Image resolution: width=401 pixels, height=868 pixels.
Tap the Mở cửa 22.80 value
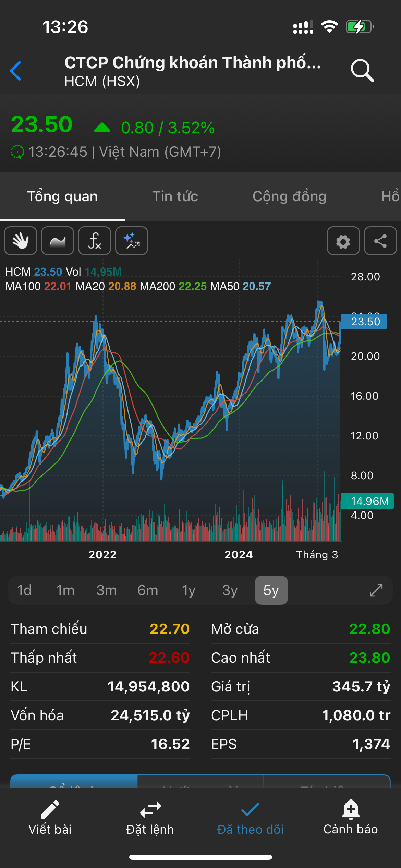(370, 629)
